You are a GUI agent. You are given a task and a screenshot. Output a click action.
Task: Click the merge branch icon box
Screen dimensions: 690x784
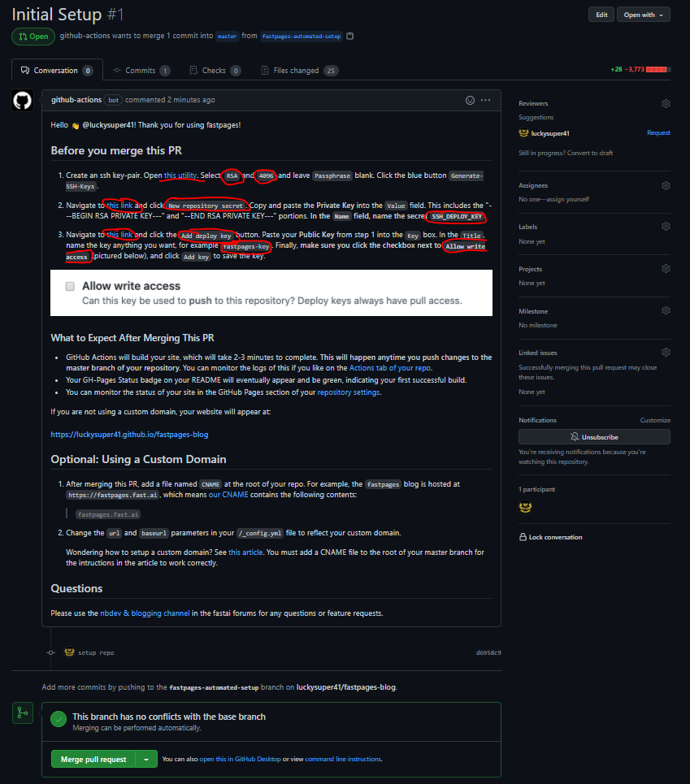tap(23, 713)
